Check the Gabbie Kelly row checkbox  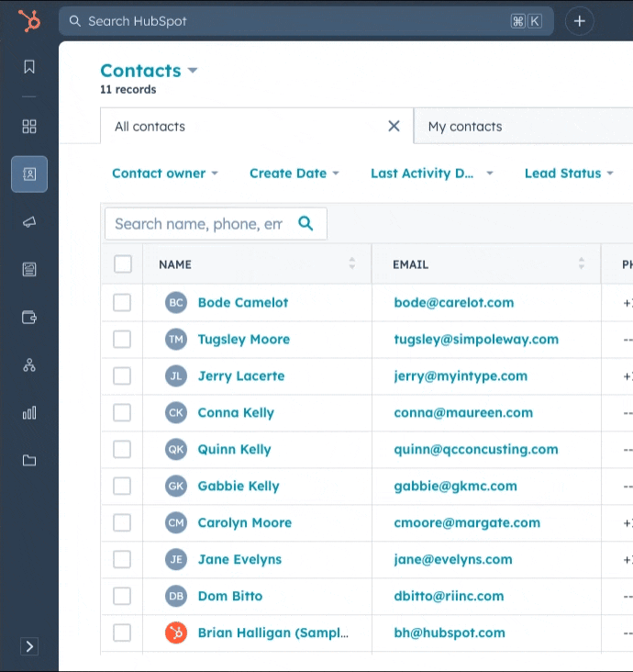[x=122, y=486]
